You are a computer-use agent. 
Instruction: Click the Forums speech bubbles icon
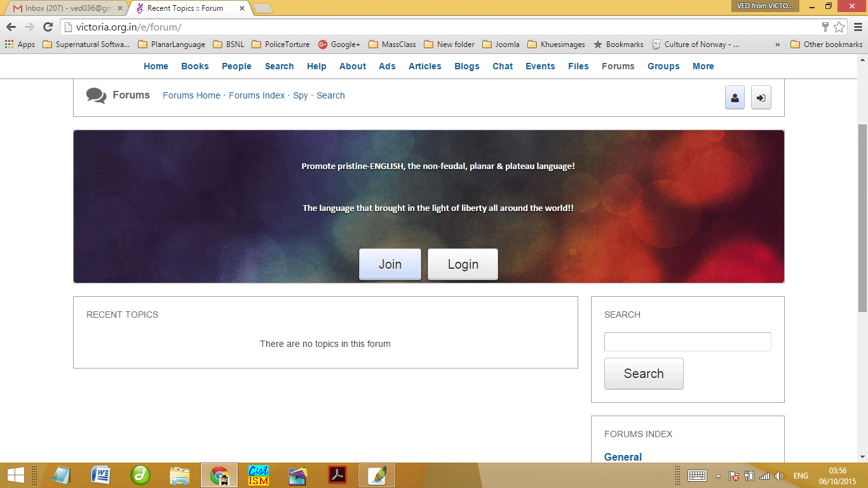click(x=96, y=95)
